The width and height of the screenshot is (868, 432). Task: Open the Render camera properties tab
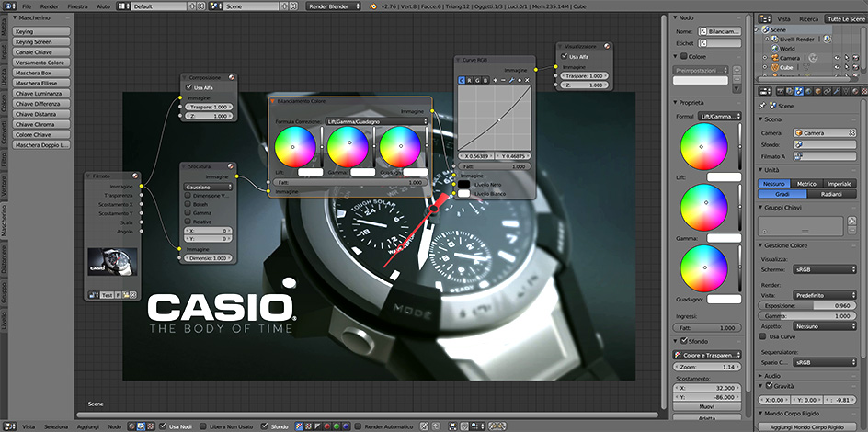tap(780, 91)
